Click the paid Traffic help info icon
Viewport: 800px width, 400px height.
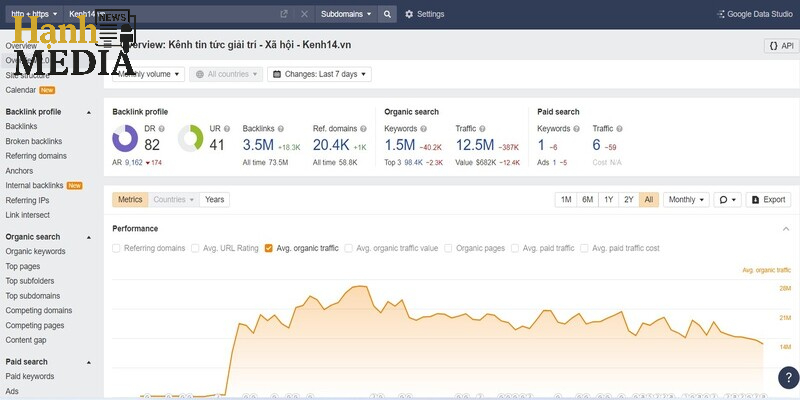[x=619, y=129]
